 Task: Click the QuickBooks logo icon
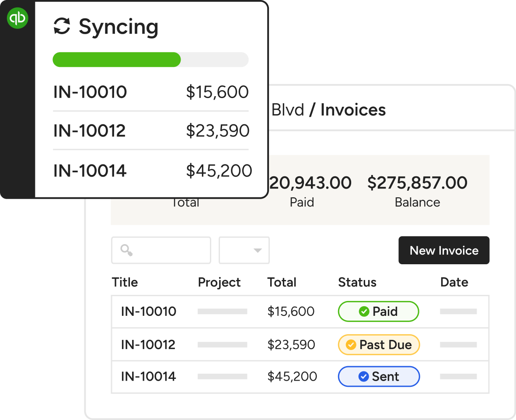(x=18, y=18)
